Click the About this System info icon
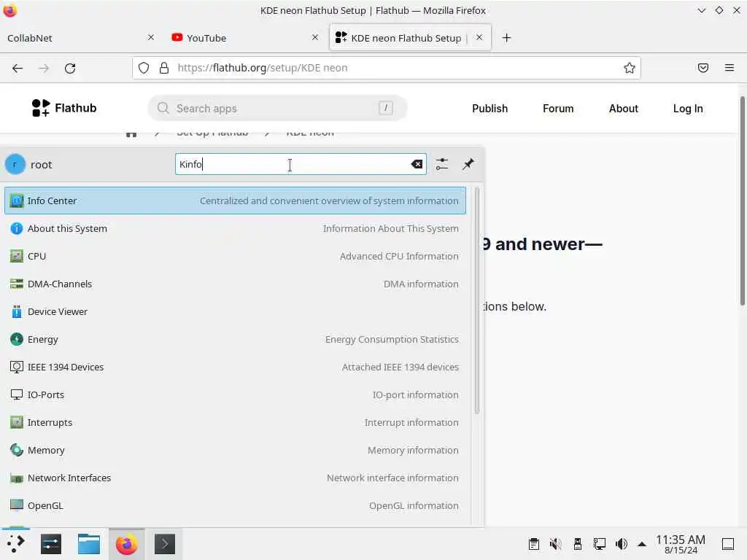 [x=16, y=228]
